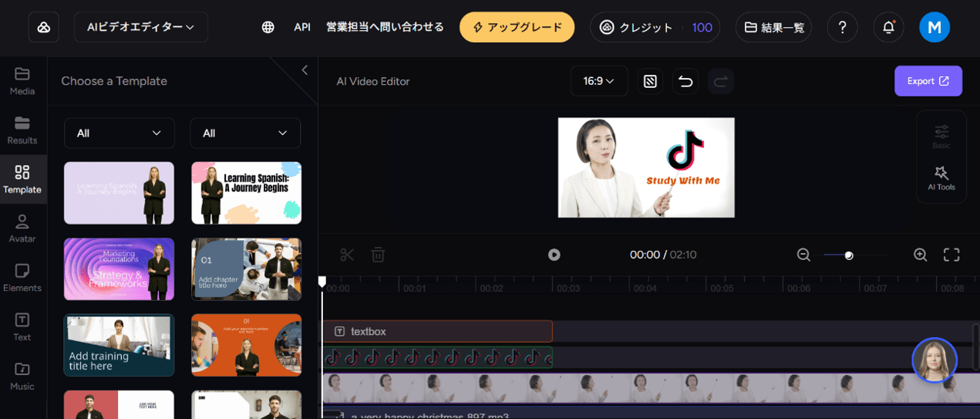
Task: Click the Export button
Action: tap(928, 81)
